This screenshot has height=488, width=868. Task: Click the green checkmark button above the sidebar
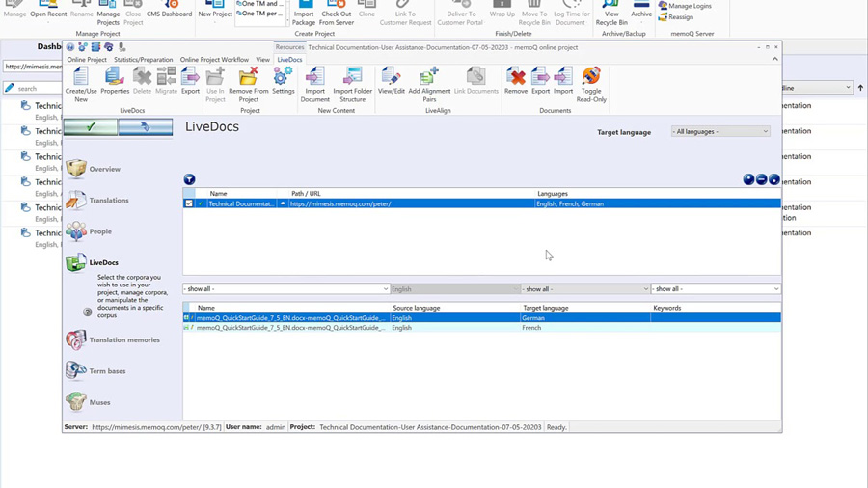pyautogui.click(x=91, y=127)
